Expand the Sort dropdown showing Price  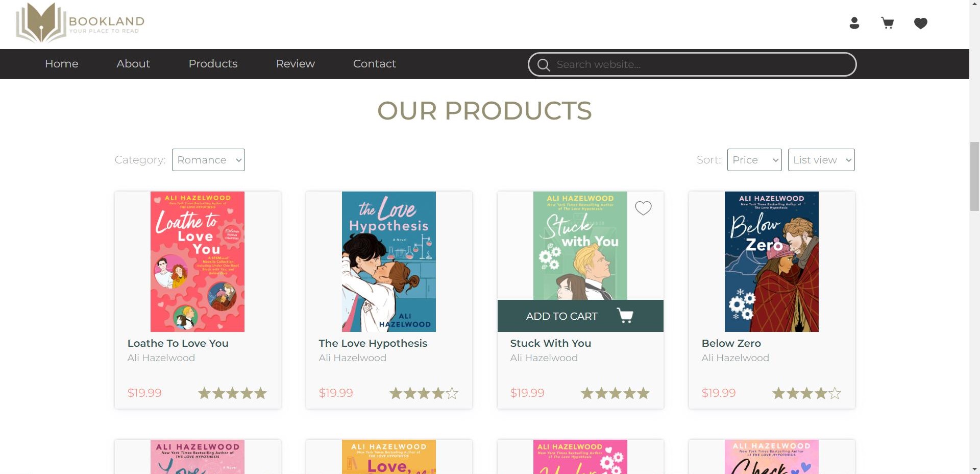tap(754, 160)
